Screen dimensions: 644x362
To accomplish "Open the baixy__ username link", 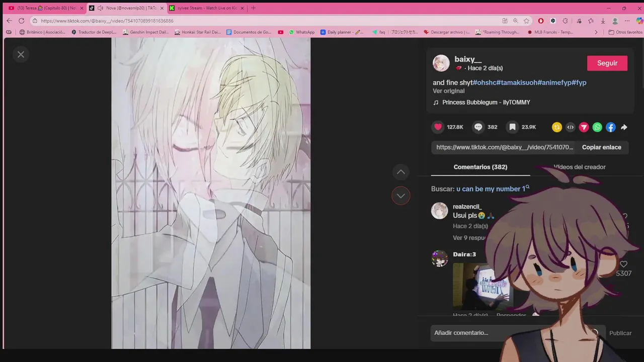I will click(x=468, y=59).
